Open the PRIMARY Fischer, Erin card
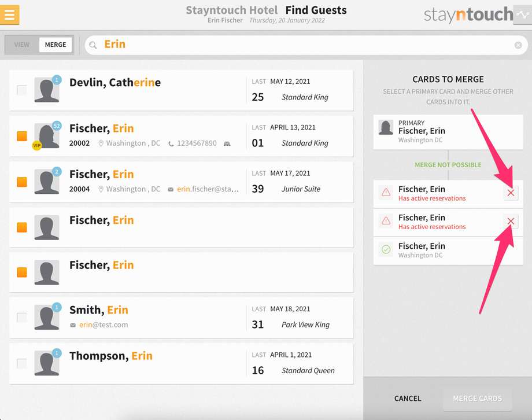 point(448,132)
